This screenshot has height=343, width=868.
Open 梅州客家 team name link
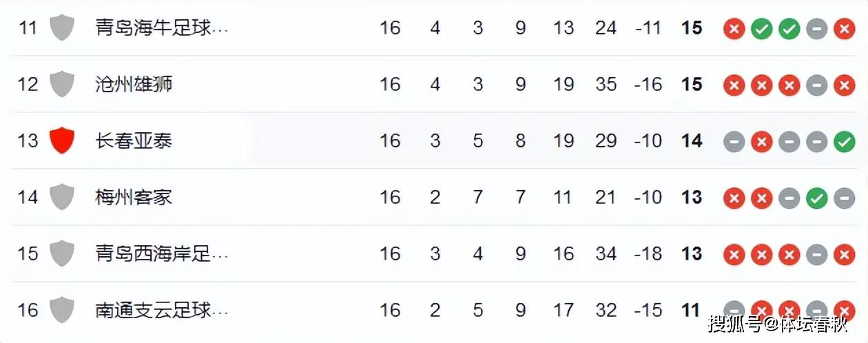[x=134, y=198]
